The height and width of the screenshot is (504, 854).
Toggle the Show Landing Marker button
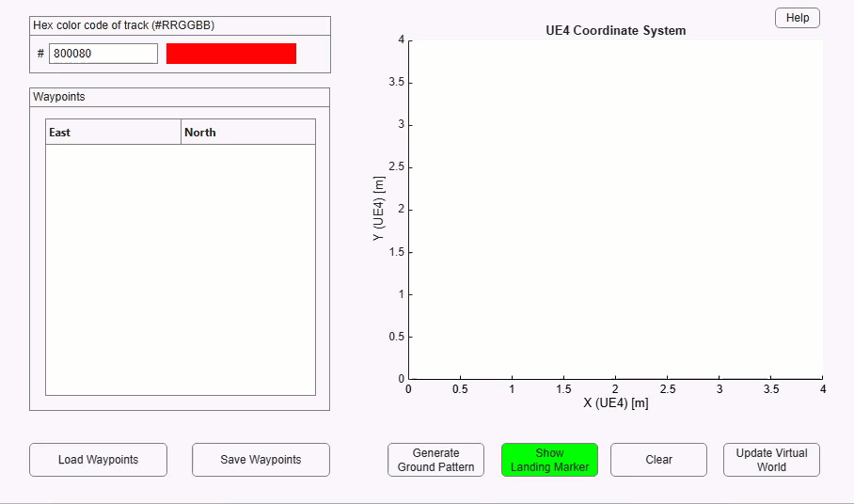549,460
